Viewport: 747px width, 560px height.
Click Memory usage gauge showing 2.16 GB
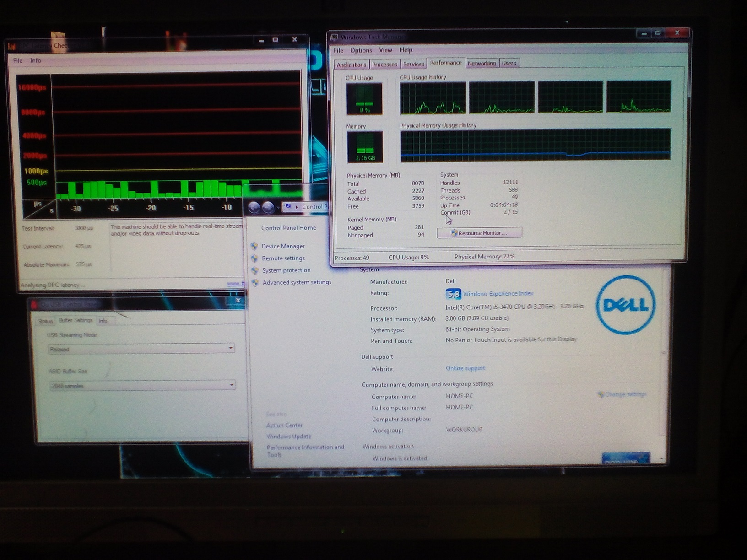point(365,147)
